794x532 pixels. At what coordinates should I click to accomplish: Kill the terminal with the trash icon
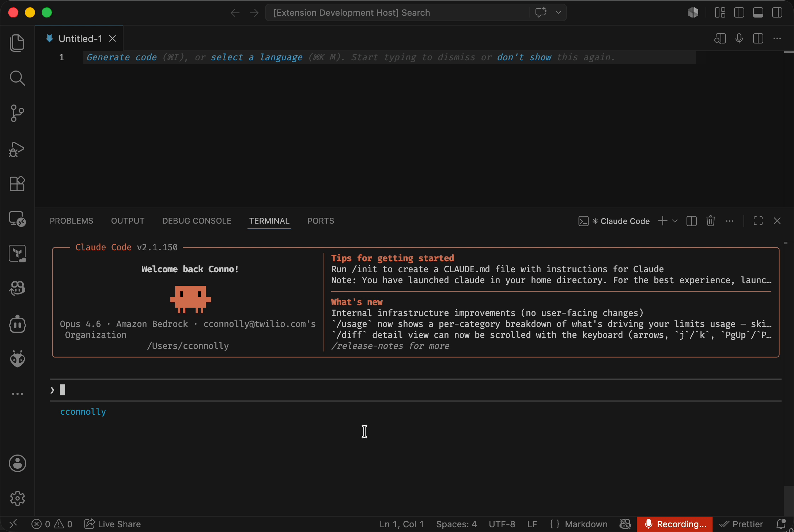tap(711, 221)
